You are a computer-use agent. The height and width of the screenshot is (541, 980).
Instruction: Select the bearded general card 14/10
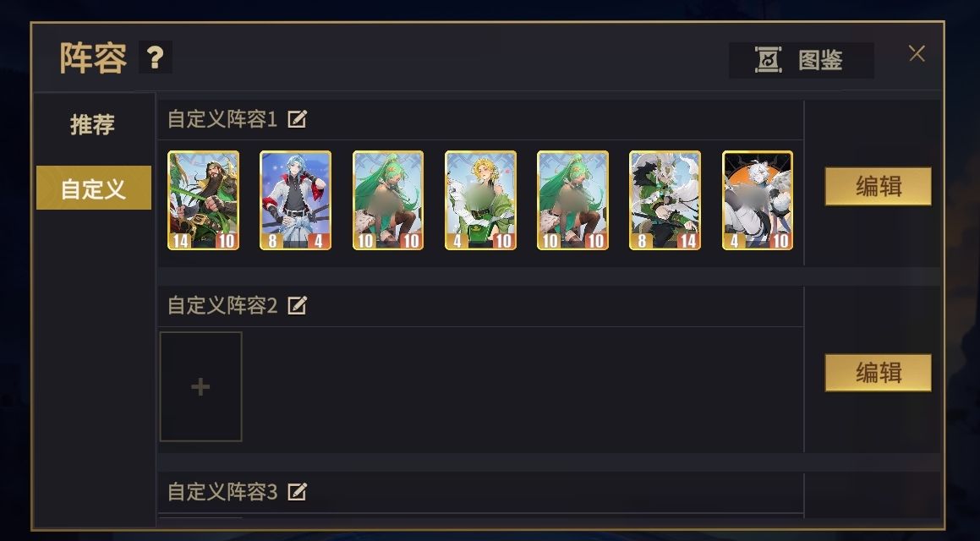point(203,199)
